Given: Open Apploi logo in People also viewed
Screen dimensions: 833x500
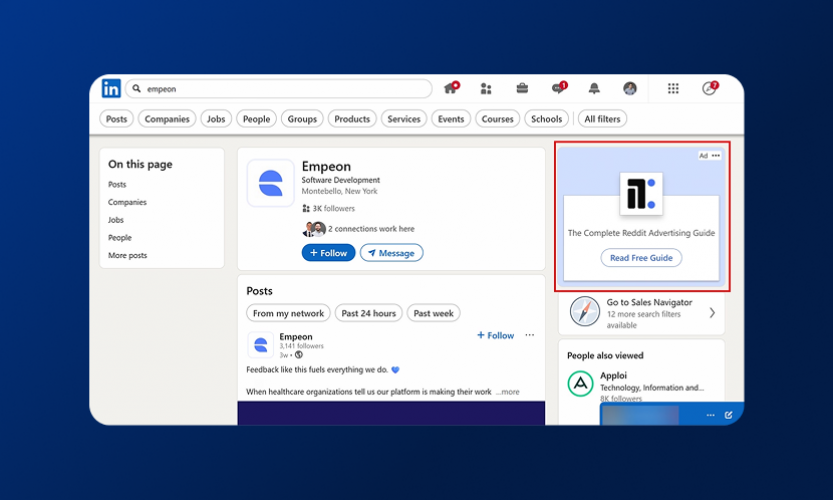Looking at the screenshot, I should (x=581, y=383).
